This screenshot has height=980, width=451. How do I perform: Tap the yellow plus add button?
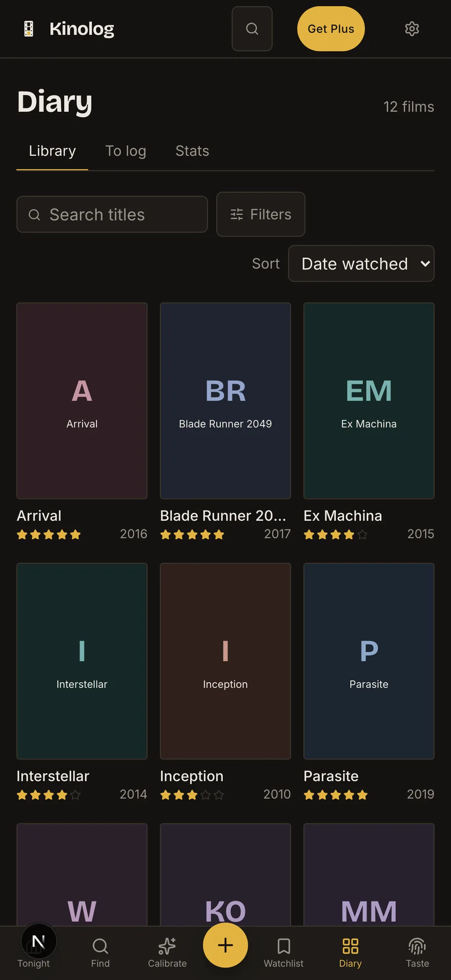pyautogui.click(x=225, y=945)
